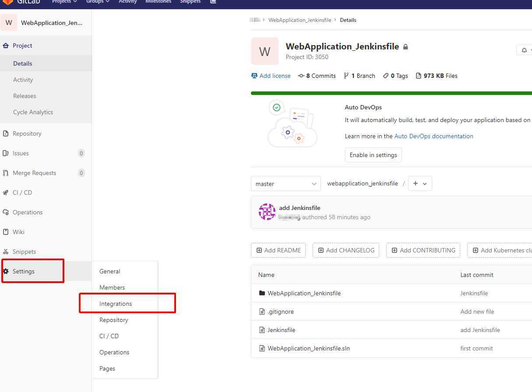The height and width of the screenshot is (392, 532).
Task: Open Milestones in the top navbar
Action: point(159,2)
